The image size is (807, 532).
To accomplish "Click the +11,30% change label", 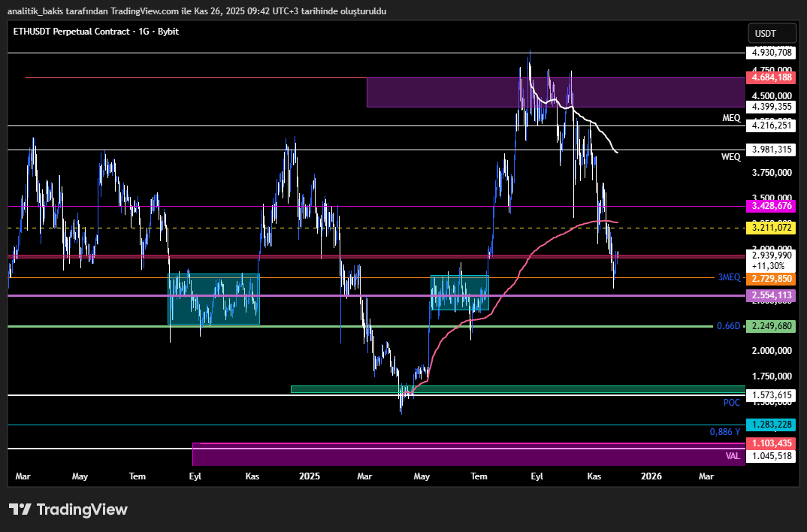I will coord(768,266).
